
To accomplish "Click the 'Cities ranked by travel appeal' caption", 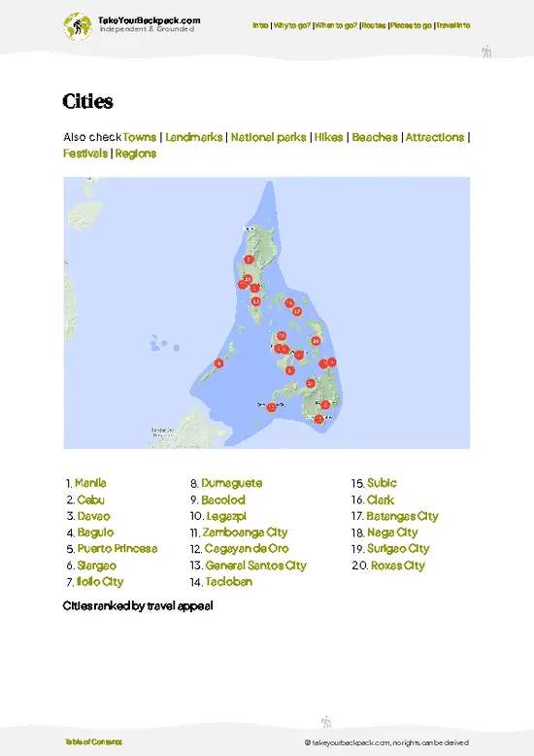I will pos(138,606).
